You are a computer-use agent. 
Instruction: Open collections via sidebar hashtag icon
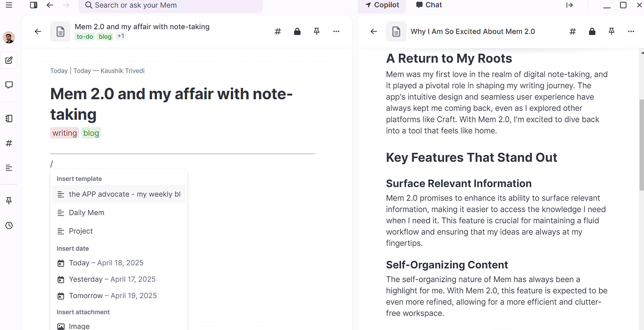tap(9, 144)
